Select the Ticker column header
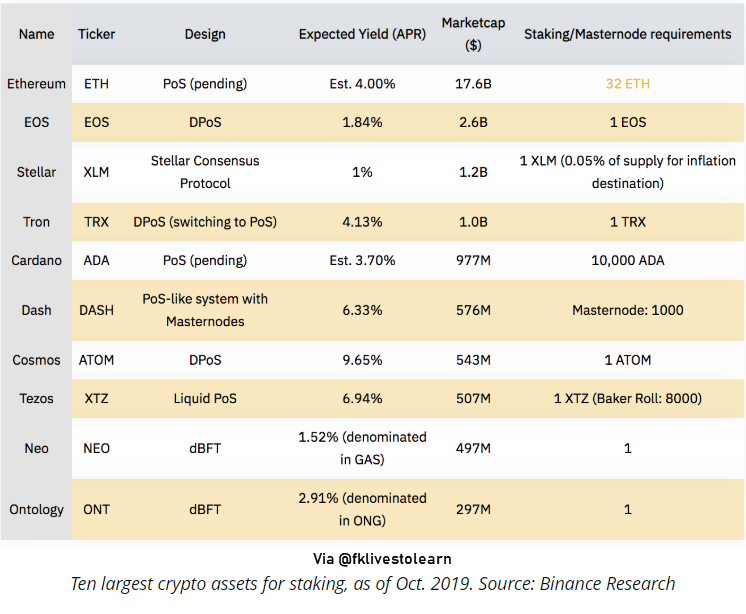The width and height of the screenshot is (746, 614). pos(97,34)
